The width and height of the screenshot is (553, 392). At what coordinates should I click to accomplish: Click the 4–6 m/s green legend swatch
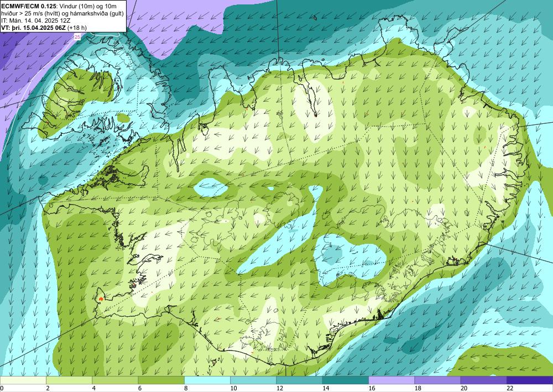[x=115, y=380]
